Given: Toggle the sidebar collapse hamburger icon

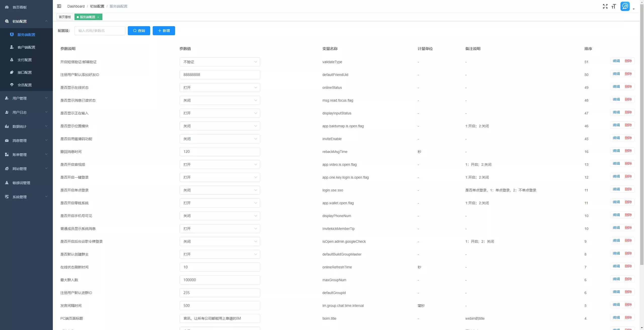Looking at the screenshot, I should (x=59, y=6).
